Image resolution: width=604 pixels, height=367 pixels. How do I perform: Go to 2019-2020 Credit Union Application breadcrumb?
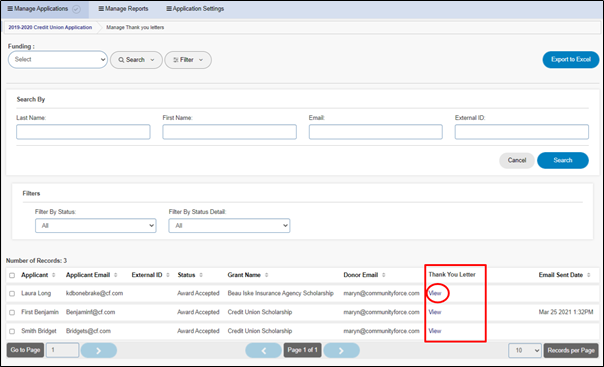[x=50, y=27]
